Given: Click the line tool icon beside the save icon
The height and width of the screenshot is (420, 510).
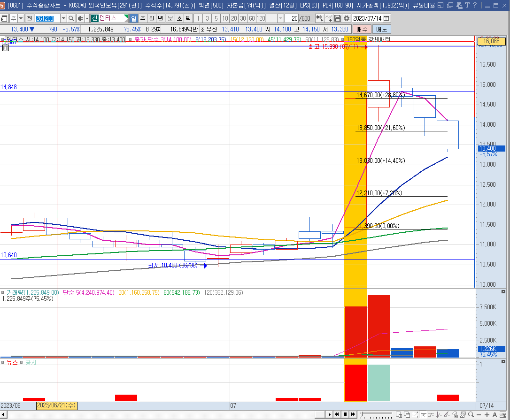Looking at the screenshot, I should (329, 18).
